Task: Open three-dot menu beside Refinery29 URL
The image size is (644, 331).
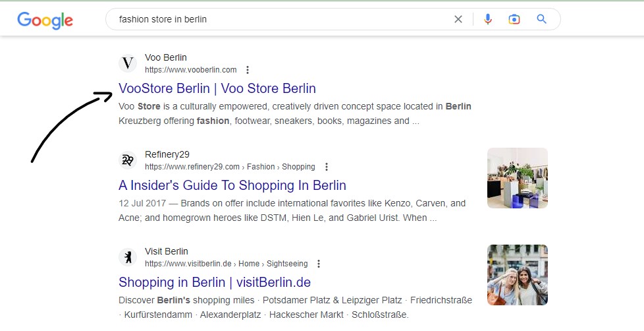Action: pyautogui.click(x=327, y=167)
